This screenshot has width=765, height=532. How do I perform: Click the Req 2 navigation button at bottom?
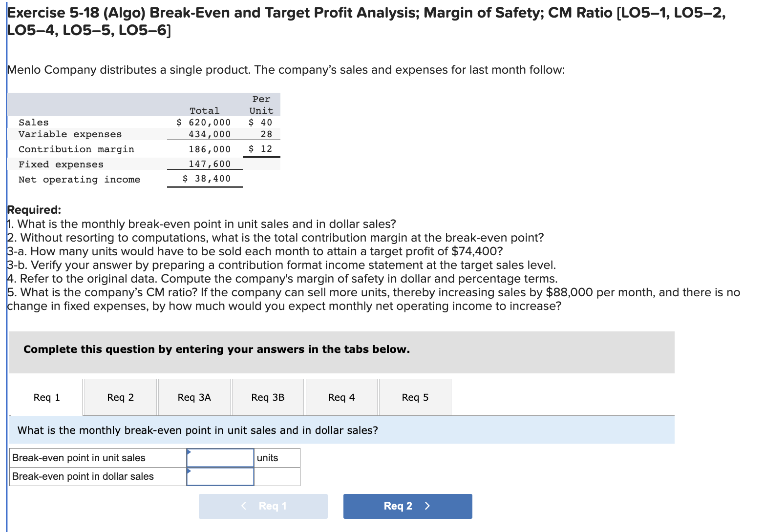407,506
